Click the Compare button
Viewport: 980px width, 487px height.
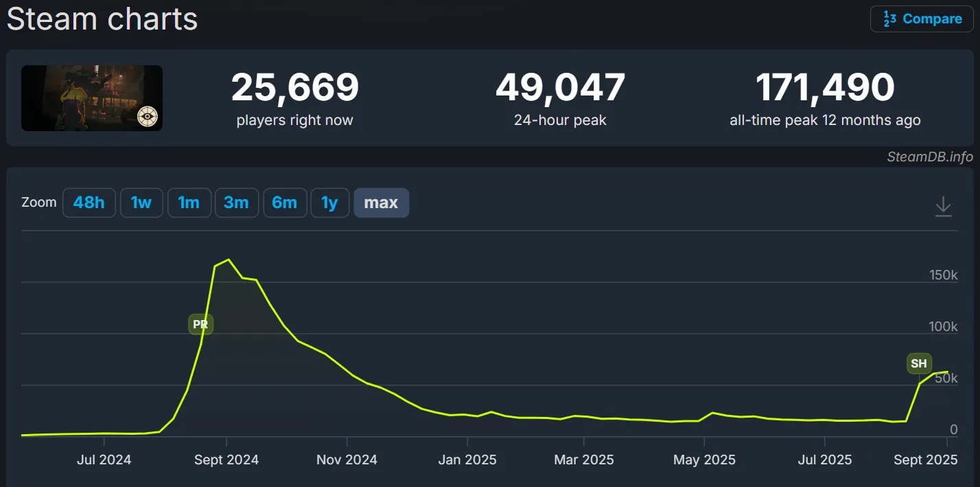pos(921,19)
